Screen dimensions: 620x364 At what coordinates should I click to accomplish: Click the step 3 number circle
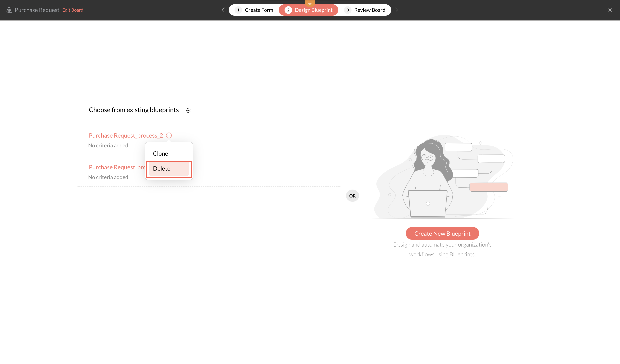click(347, 10)
